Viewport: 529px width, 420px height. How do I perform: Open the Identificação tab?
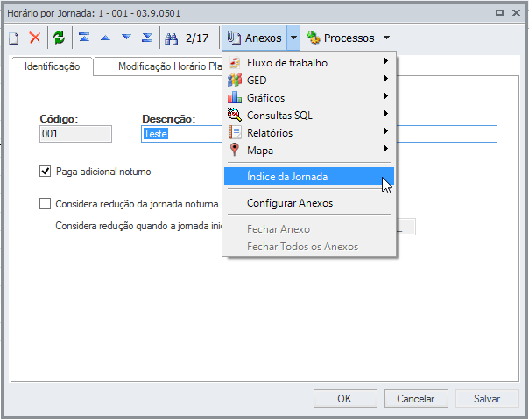click(52, 66)
